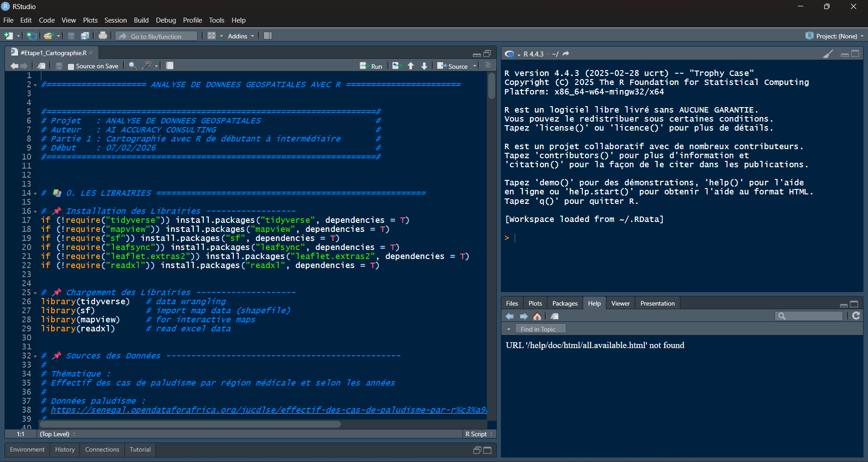Click the Run current line icon

pos(371,66)
